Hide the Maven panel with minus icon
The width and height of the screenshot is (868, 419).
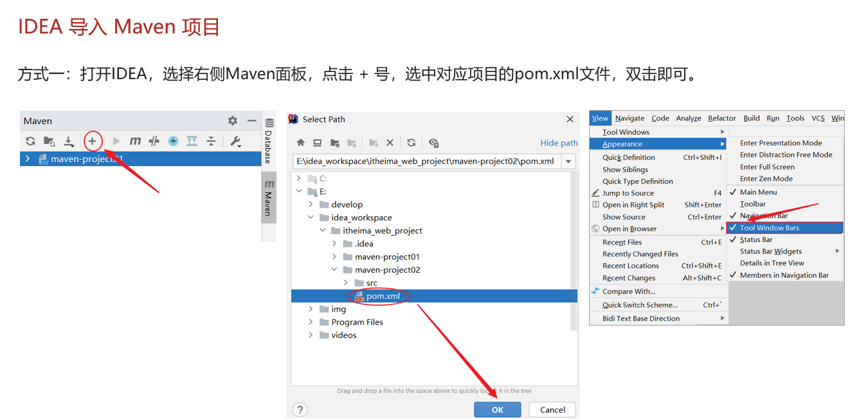pyautogui.click(x=251, y=120)
